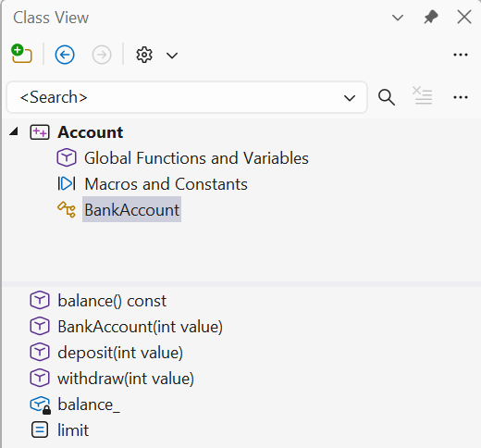Expand the Search box dropdown arrow
Image resolution: width=481 pixels, height=448 pixels.
tap(350, 98)
